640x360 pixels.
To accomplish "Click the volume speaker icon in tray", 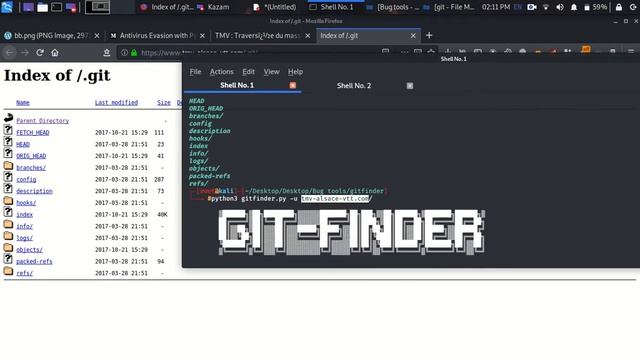I will point(560,7).
